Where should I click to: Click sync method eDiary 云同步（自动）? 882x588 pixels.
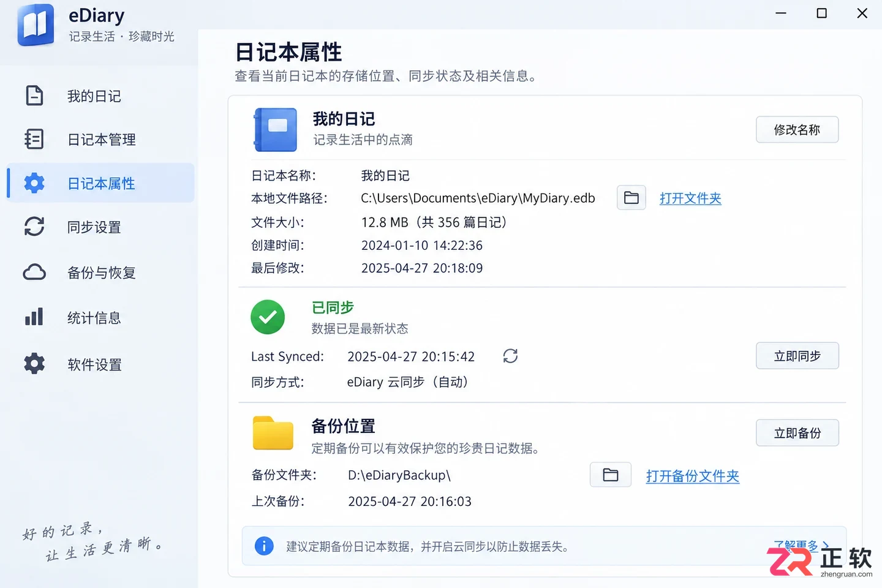408,382
